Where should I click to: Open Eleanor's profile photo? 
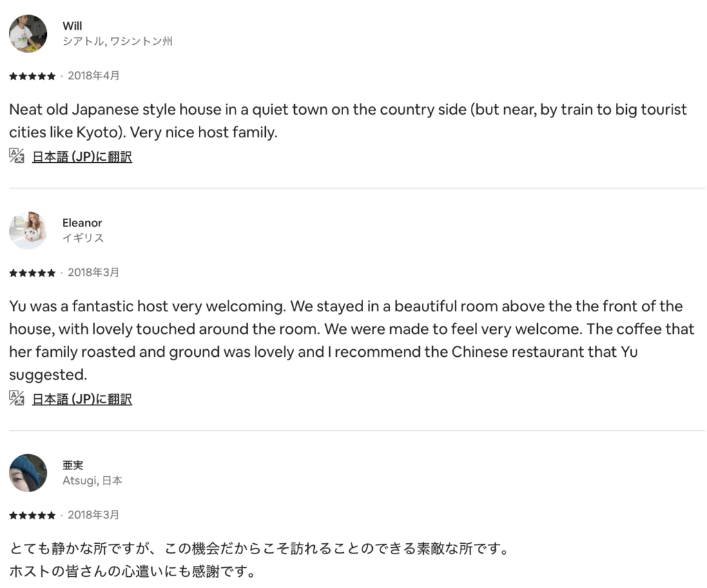pos(28,231)
